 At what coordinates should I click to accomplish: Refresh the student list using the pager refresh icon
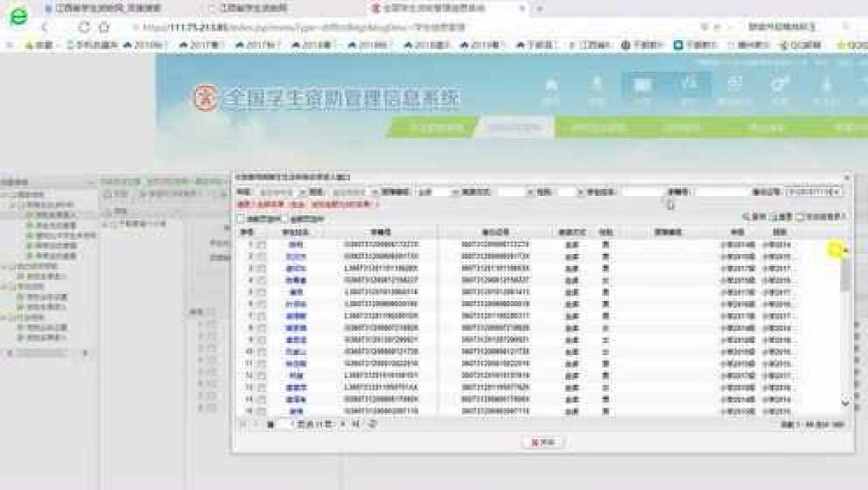pyautogui.click(x=372, y=424)
